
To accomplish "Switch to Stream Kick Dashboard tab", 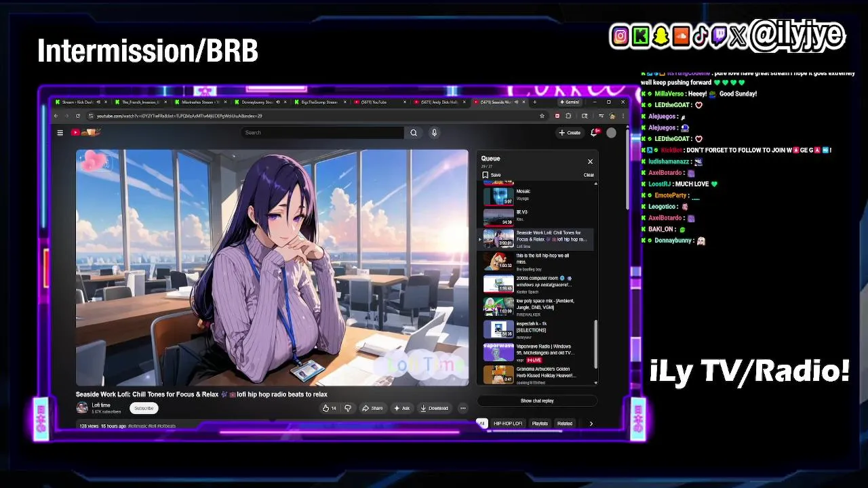I will tap(81, 102).
